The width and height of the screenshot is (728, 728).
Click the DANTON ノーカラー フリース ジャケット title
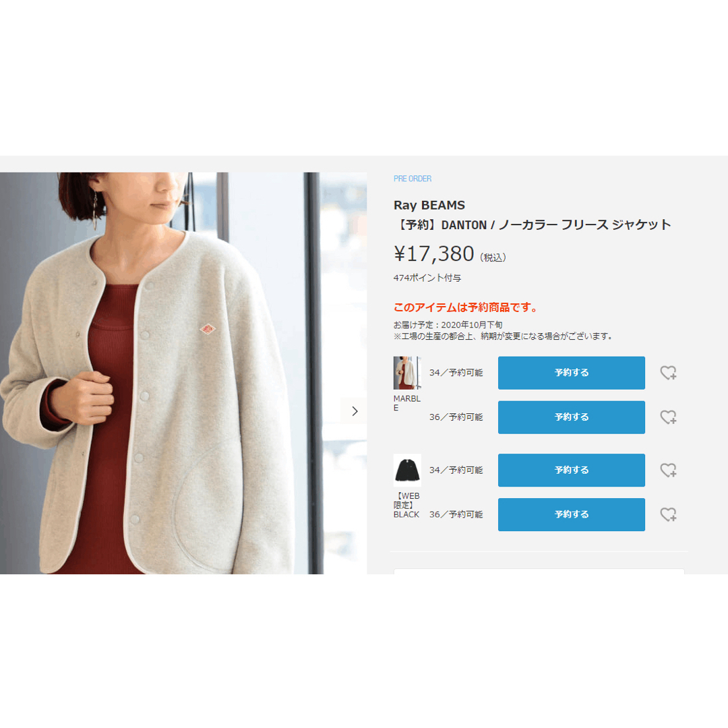533,225
